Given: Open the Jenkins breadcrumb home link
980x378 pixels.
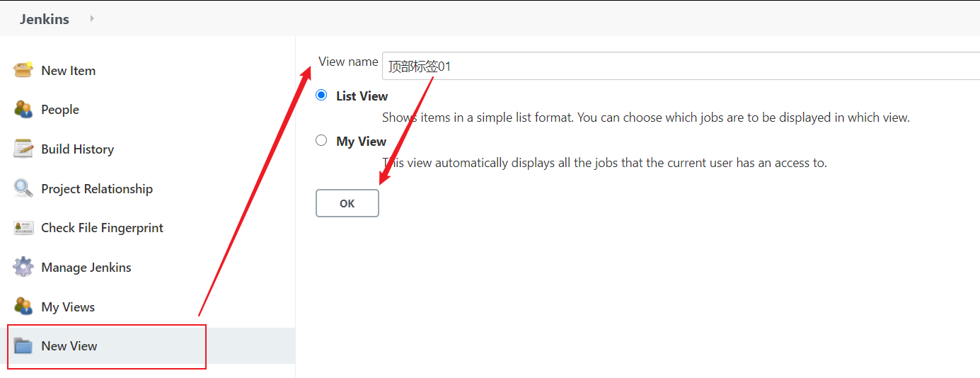Looking at the screenshot, I should pos(45,19).
